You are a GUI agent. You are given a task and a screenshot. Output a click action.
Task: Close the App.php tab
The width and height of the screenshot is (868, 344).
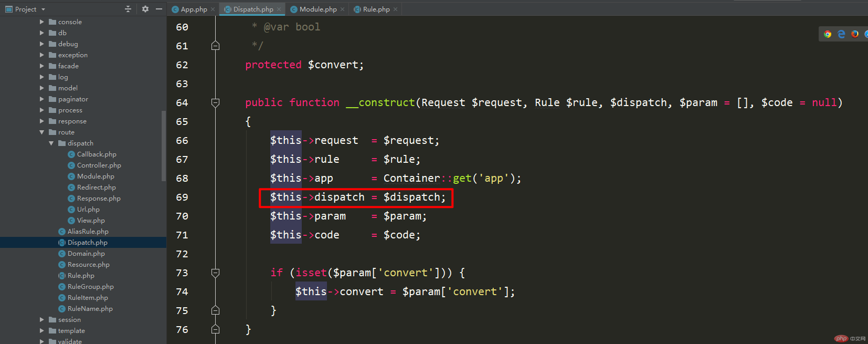(213, 9)
